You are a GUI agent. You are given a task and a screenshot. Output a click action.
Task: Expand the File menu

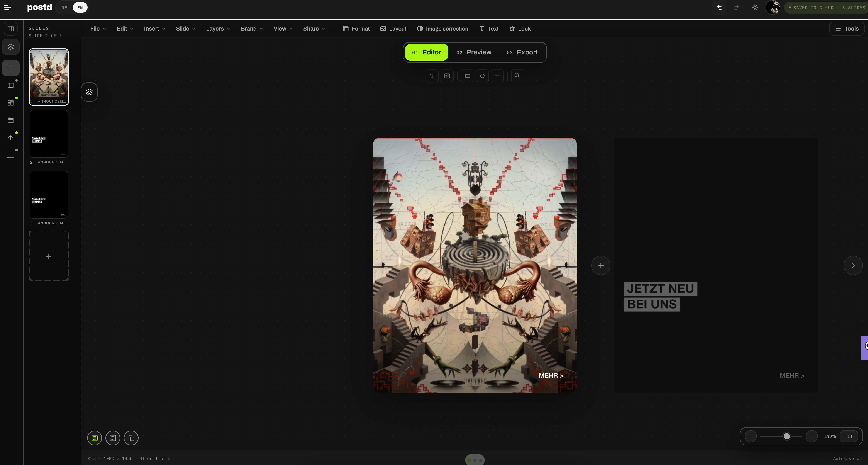point(98,29)
